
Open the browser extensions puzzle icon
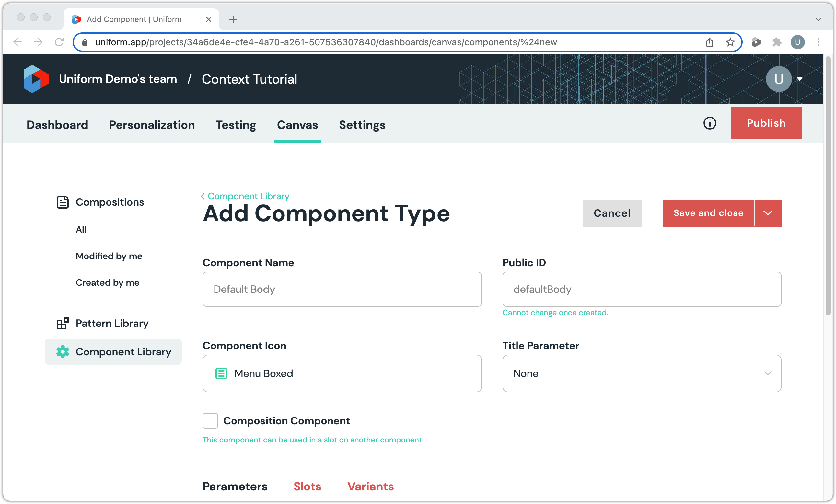coord(777,42)
